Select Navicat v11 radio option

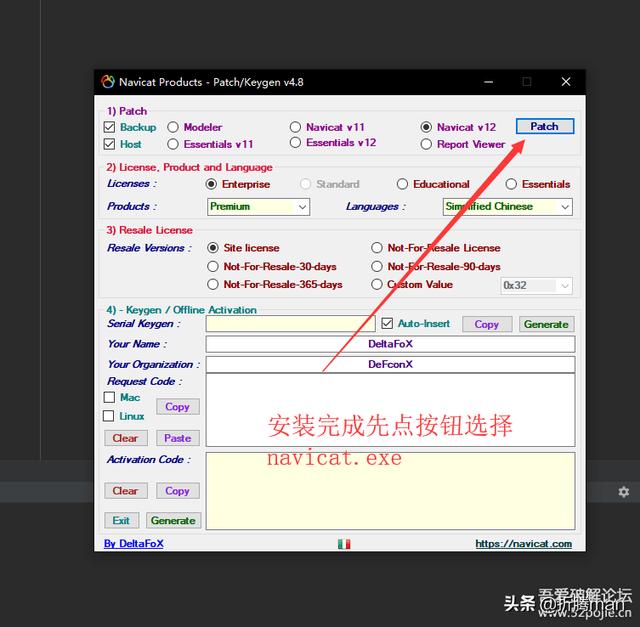point(296,127)
